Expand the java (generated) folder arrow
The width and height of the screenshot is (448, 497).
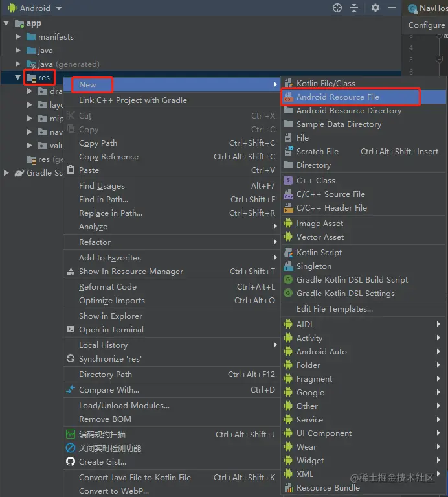tap(18, 64)
